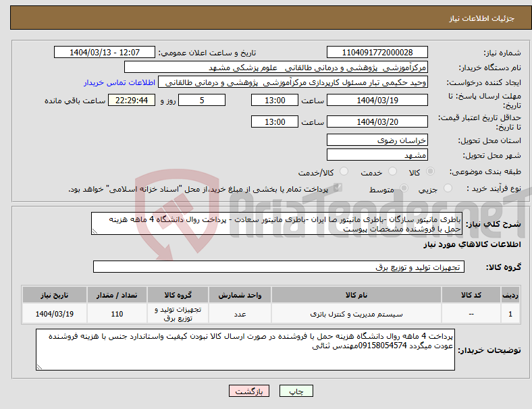Click the request creator field وحید حکیمی تبار
Image resolution: width=532 pixels, height=409 pixels.
[293, 82]
